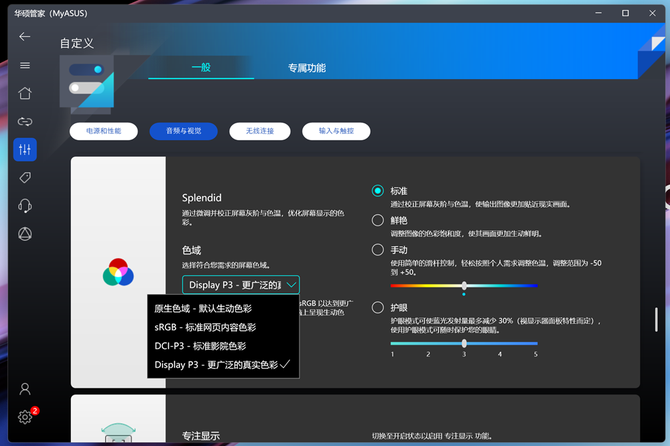Open the ASUS apps triangle-circle icon

coord(25,234)
